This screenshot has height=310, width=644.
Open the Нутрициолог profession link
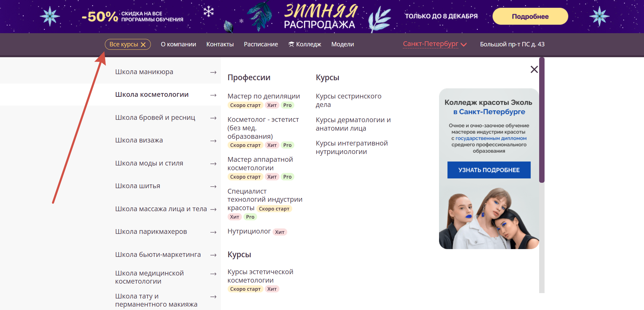coord(249,231)
